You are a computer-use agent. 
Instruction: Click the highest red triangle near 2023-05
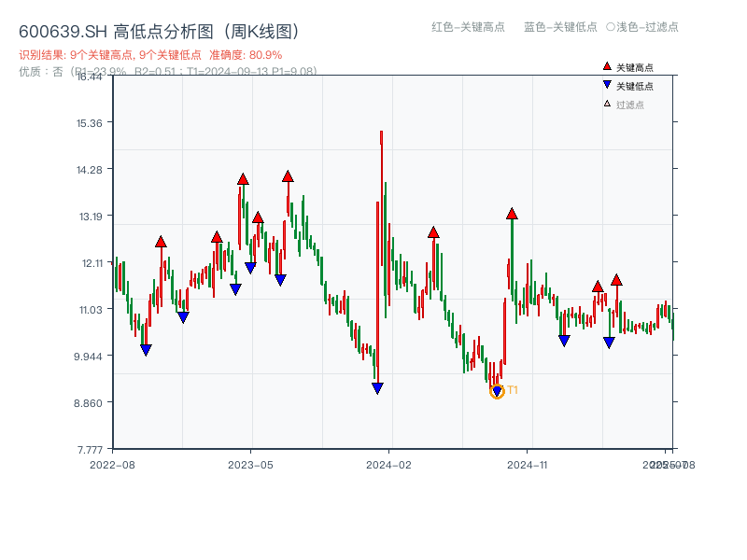[243, 179]
